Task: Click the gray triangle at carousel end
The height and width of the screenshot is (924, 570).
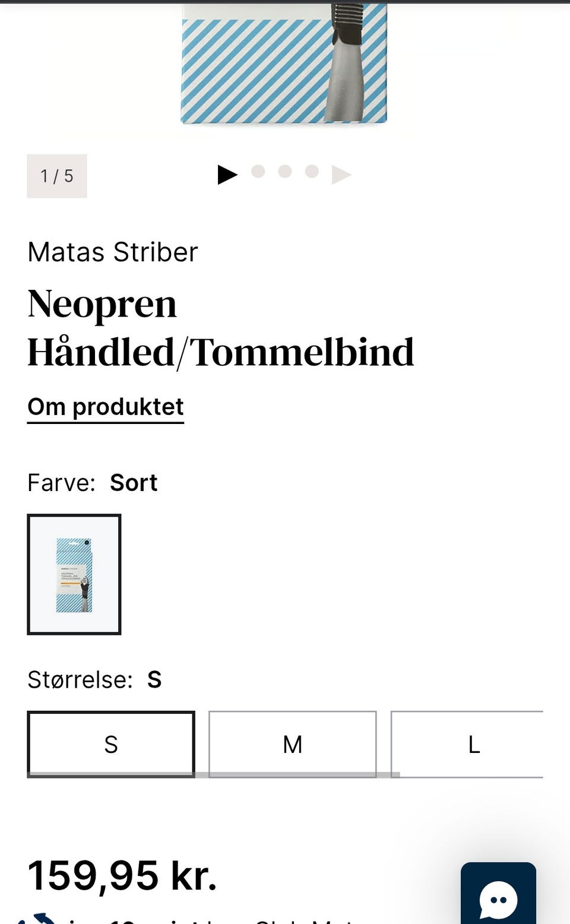Action: (341, 175)
